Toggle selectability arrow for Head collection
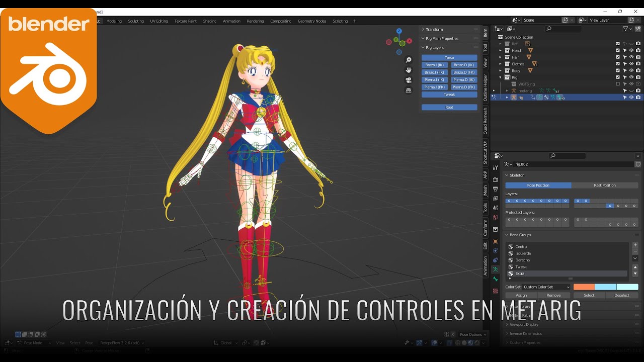This screenshot has height=362, width=644. pyautogui.click(x=625, y=50)
